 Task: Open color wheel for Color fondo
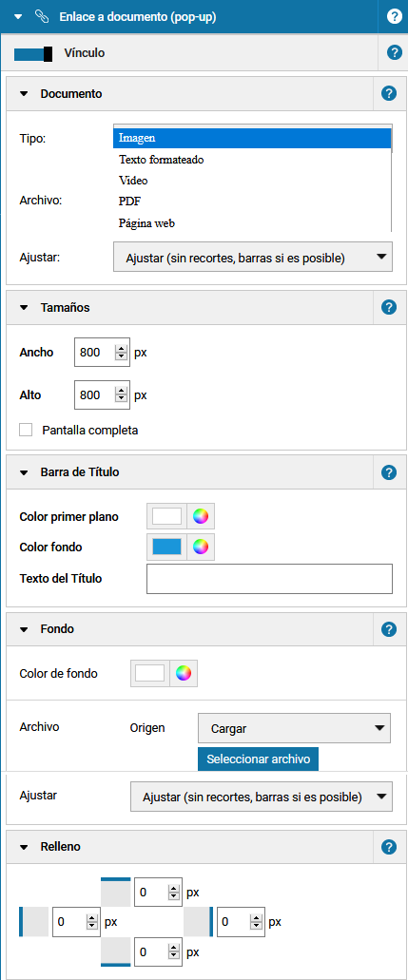point(201,547)
